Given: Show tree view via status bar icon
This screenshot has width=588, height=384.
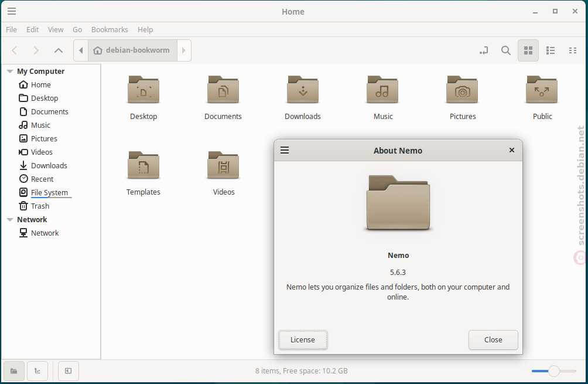Looking at the screenshot, I should tap(37, 371).
